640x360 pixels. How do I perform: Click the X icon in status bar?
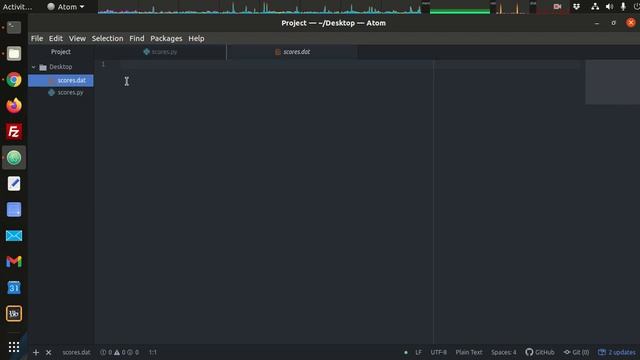coord(49,352)
